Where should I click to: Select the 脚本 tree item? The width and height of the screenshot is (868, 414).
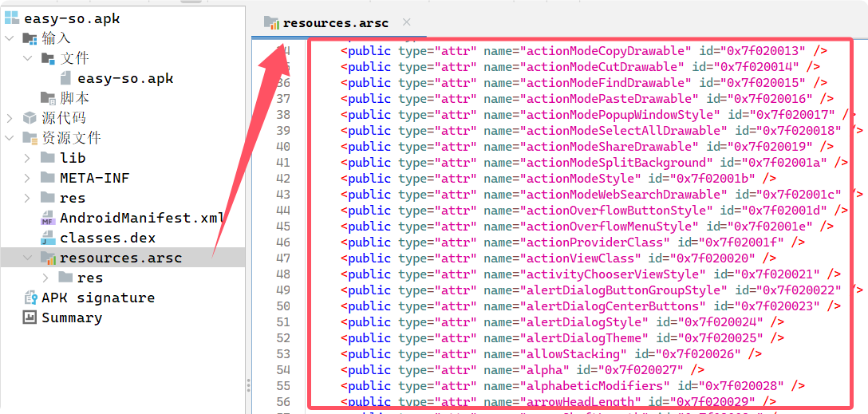[x=74, y=98]
